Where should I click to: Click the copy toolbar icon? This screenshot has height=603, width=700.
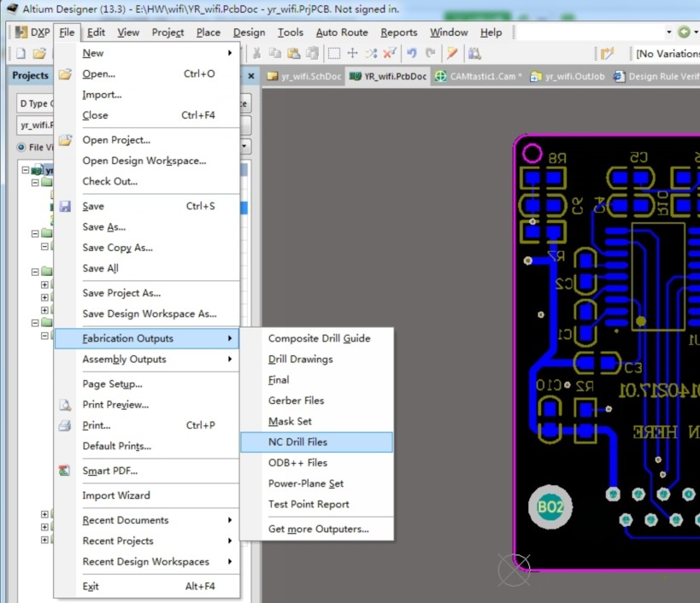click(x=275, y=54)
